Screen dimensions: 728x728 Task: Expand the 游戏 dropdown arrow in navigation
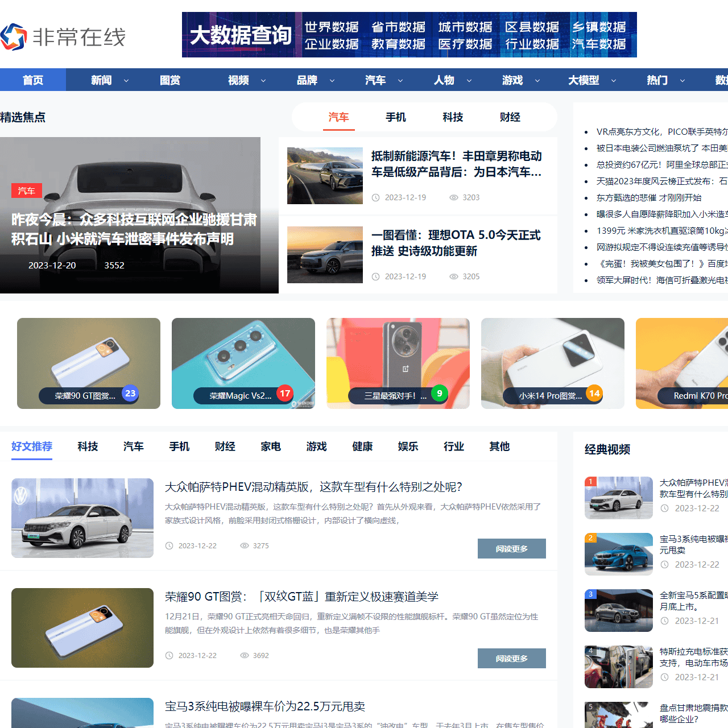click(x=537, y=81)
